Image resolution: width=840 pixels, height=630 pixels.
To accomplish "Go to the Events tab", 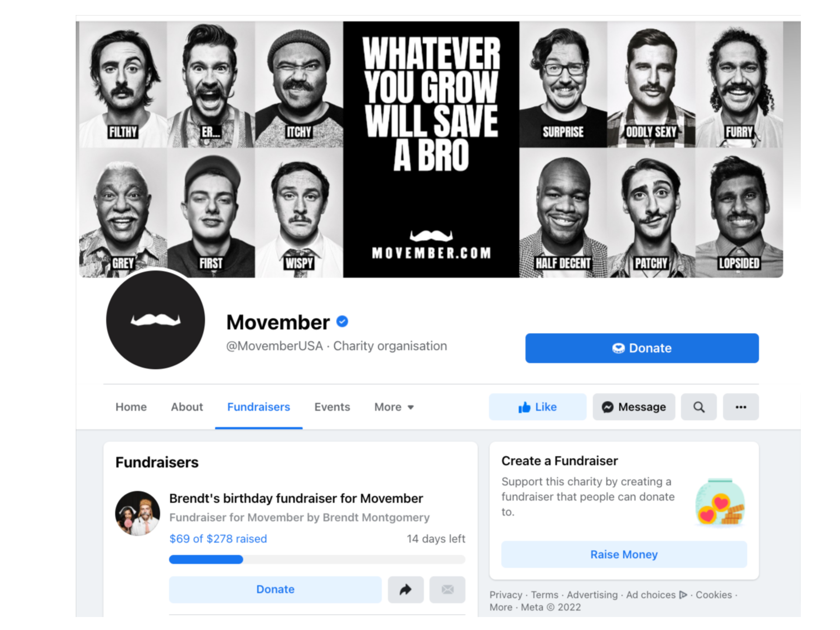I will click(332, 407).
